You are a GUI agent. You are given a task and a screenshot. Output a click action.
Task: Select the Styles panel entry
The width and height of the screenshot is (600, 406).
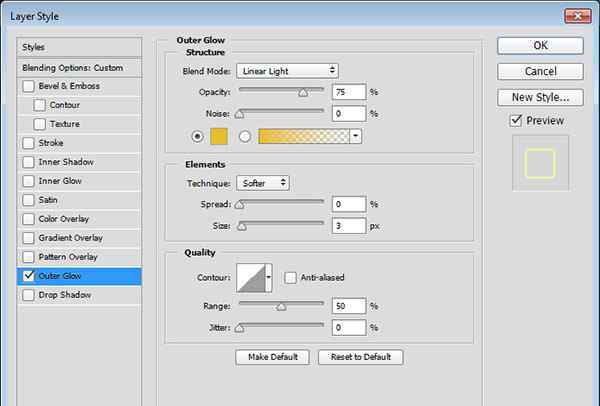[79, 47]
